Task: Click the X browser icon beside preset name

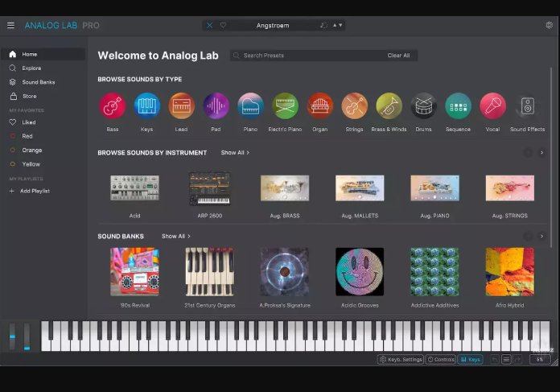Action: (x=210, y=26)
